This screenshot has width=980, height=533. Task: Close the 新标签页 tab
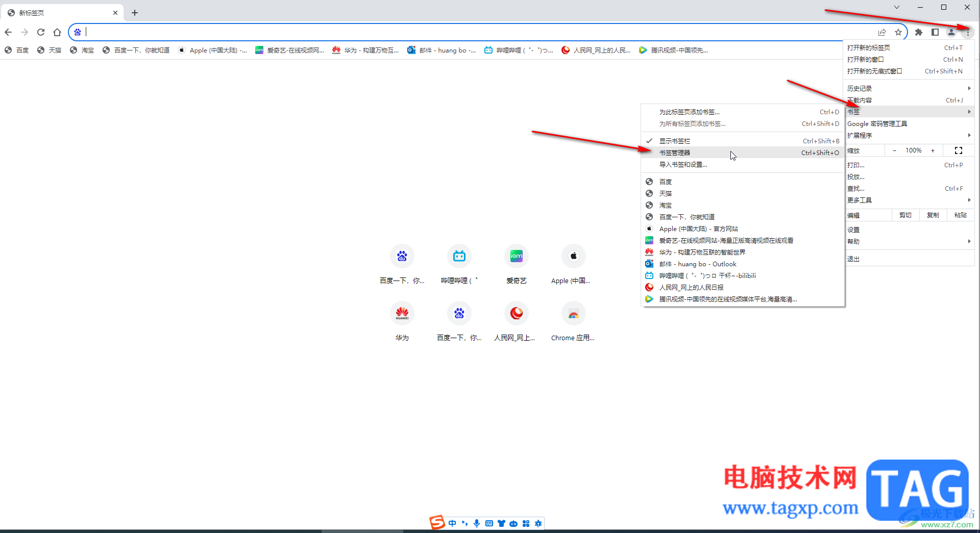(115, 13)
